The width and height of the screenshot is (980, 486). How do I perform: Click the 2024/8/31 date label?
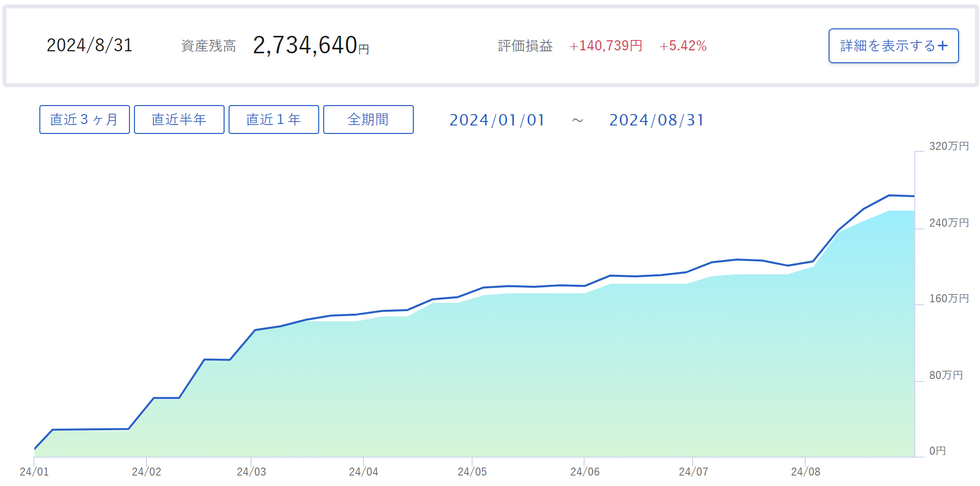click(90, 45)
